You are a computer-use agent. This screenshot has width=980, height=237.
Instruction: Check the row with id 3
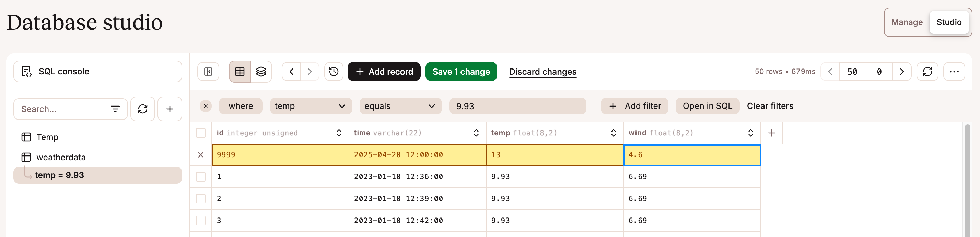tap(200, 220)
